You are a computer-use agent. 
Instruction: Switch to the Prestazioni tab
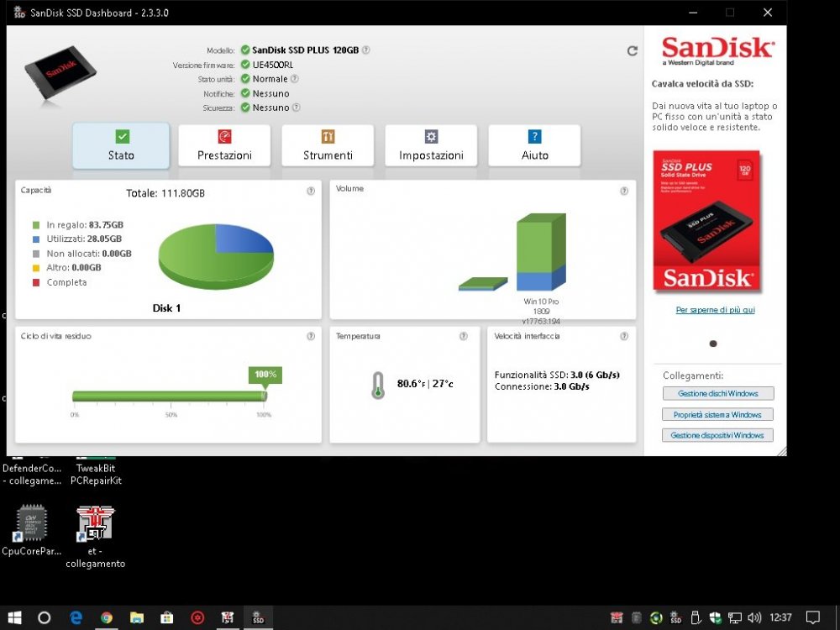(x=224, y=145)
